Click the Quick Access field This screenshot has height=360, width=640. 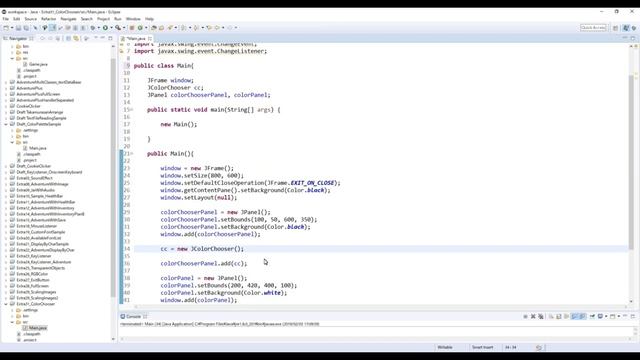(x=593, y=28)
